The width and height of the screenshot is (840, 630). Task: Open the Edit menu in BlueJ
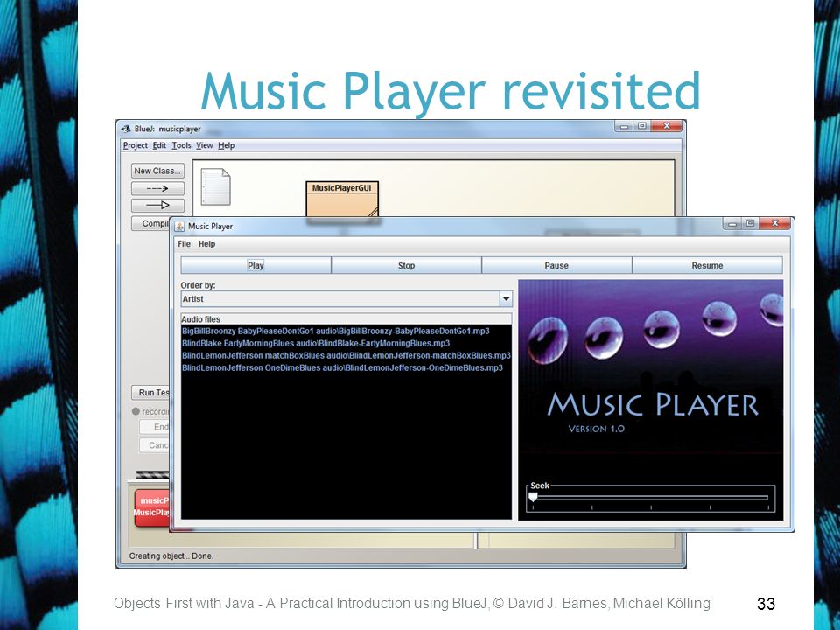click(x=159, y=145)
